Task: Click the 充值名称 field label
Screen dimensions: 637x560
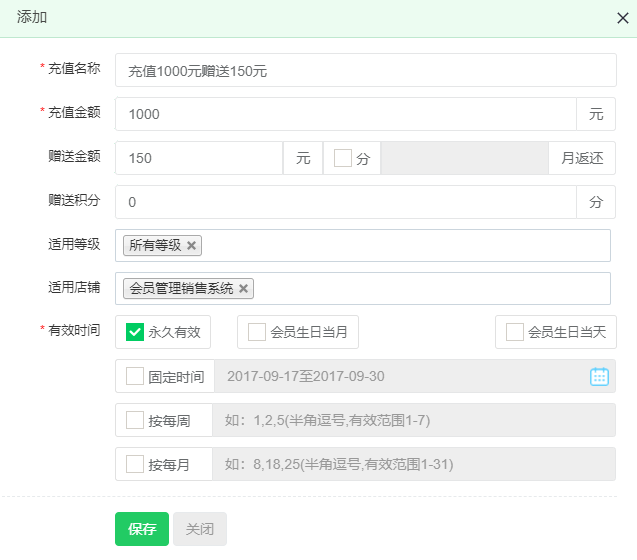Action: click(x=74, y=68)
